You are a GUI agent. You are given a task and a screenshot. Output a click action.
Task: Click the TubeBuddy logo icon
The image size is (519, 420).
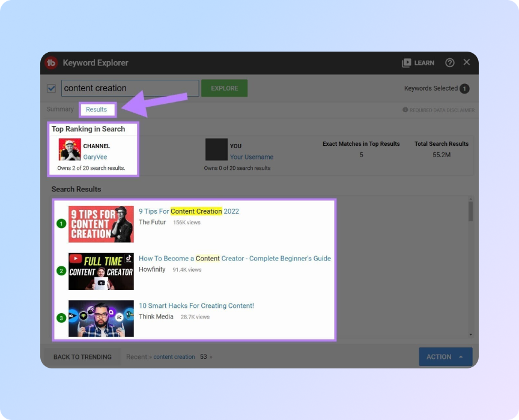(51, 62)
